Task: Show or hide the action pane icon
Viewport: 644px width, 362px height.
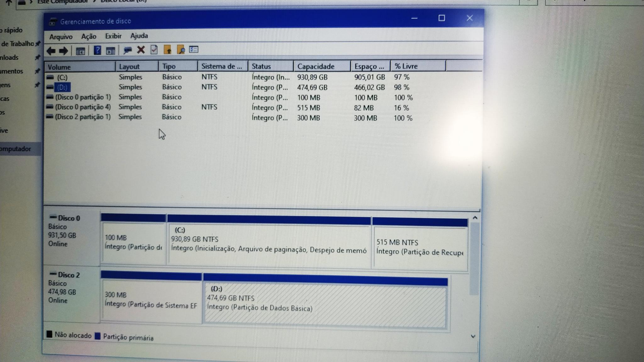Action: click(110, 51)
